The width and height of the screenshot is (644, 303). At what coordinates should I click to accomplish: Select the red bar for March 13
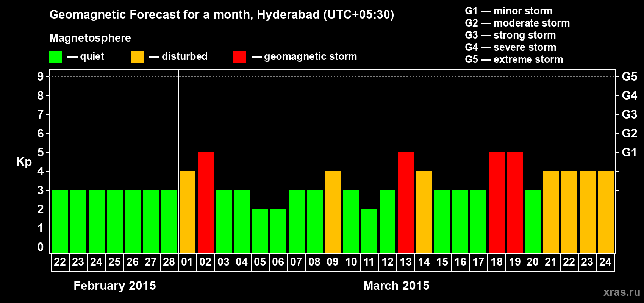point(406,203)
